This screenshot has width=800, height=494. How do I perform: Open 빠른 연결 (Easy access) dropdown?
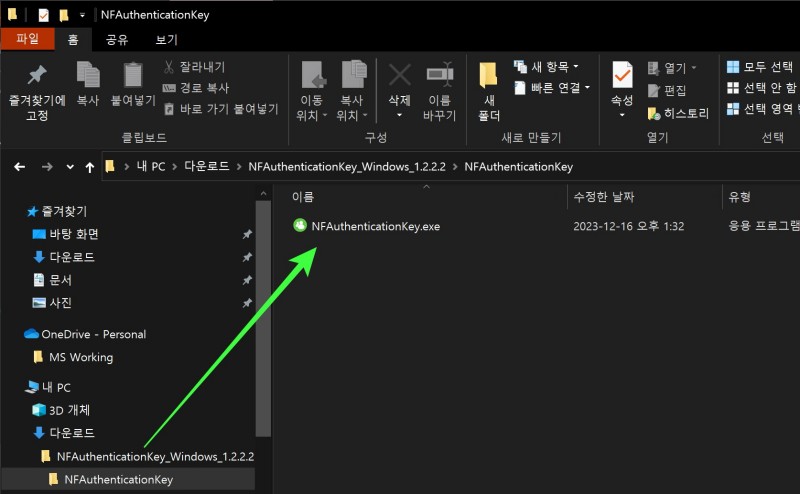[x=552, y=88]
